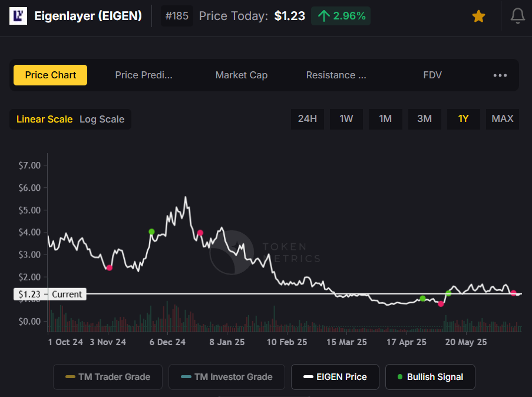Click the pink marker near $4.00 in late December
The image size is (532, 397).
tap(200, 233)
